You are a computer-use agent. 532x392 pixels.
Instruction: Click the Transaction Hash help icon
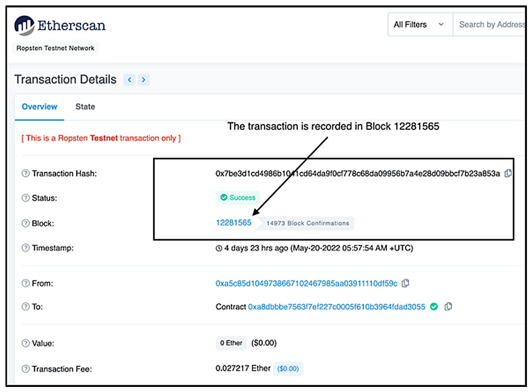[x=25, y=173]
